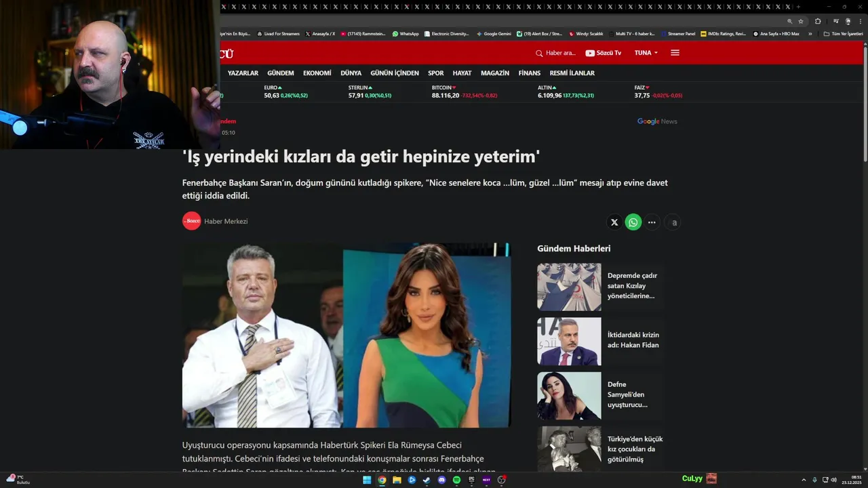Open the search icon beside Haber ara
This screenshot has height=488, width=868.
pyautogui.click(x=539, y=53)
